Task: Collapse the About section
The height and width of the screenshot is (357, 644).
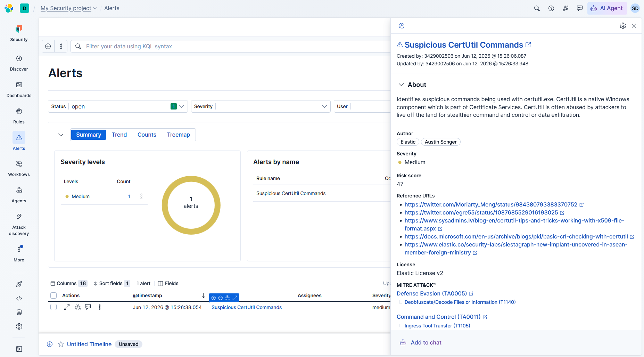Action: pos(401,84)
